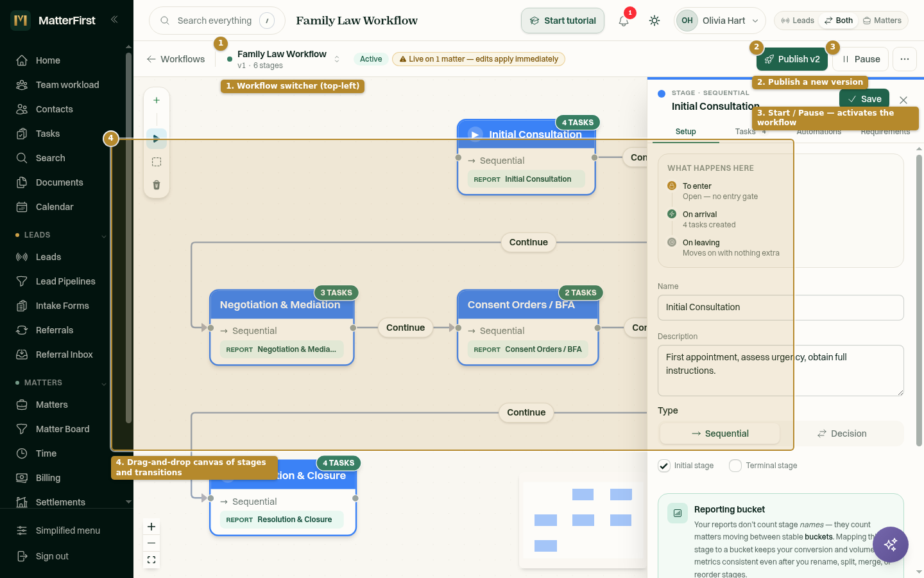Open more options ellipsis menu

coord(905,59)
